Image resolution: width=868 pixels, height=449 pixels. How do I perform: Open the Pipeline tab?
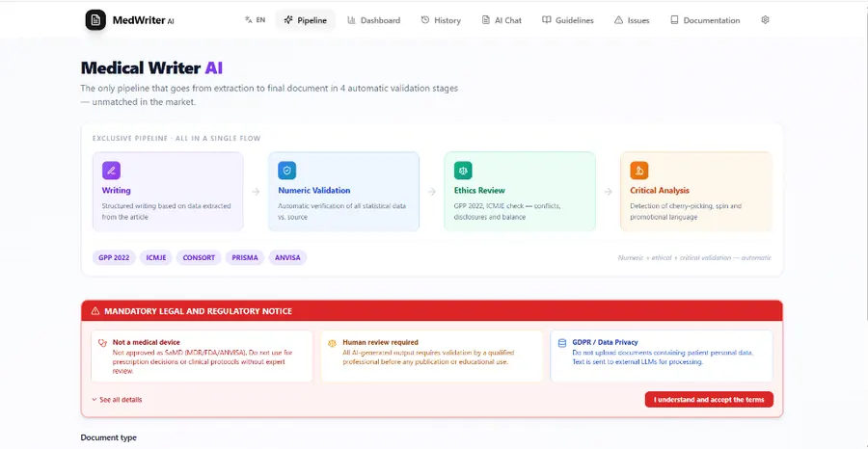(x=306, y=20)
